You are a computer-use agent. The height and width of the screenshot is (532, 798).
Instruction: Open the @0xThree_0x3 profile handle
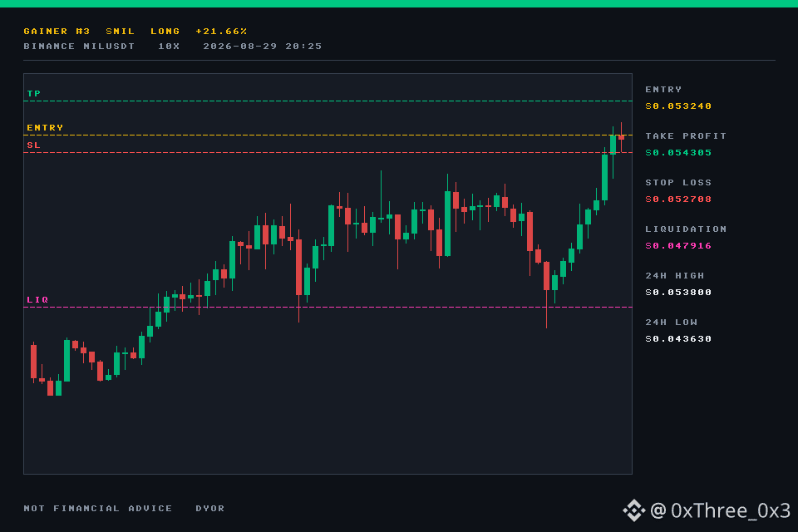pyautogui.click(x=721, y=510)
